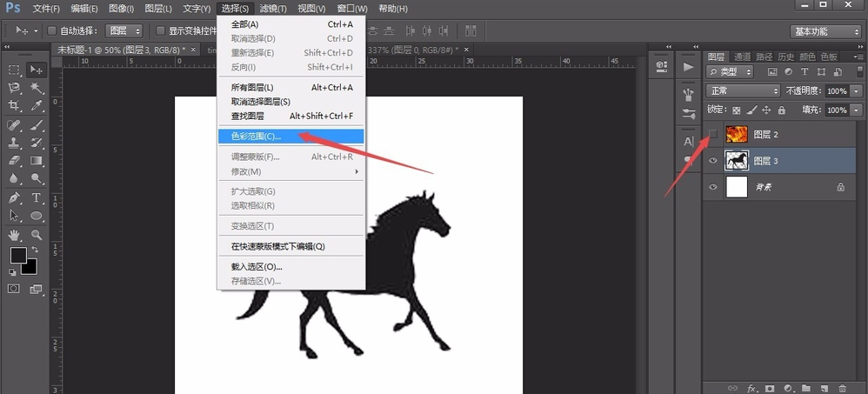Select the Type tool
This screenshot has height=394, width=868.
click(37, 198)
